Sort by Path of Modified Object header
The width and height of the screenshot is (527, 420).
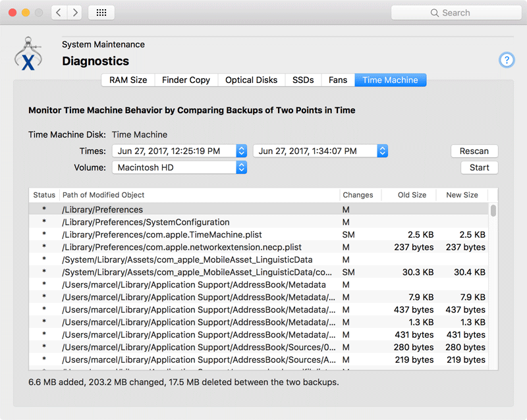pos(200,195)
